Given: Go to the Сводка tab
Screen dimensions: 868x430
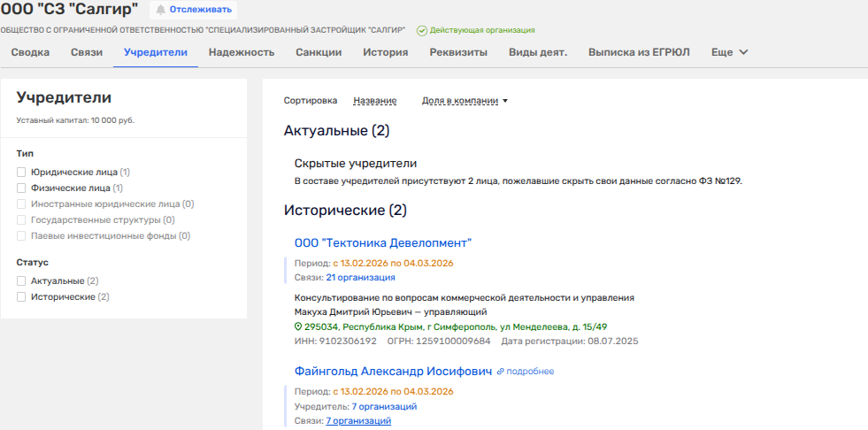Looking at the screenshot, I should [x=30, y=52].
